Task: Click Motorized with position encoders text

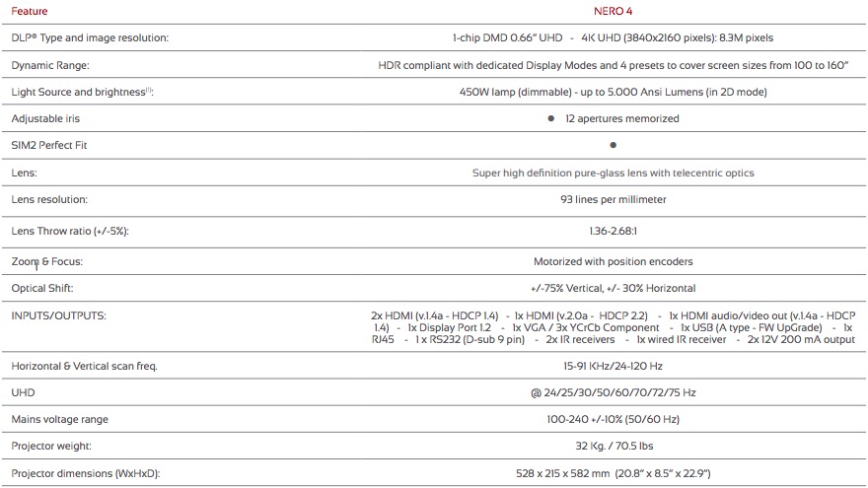Action: coord(613,261)
